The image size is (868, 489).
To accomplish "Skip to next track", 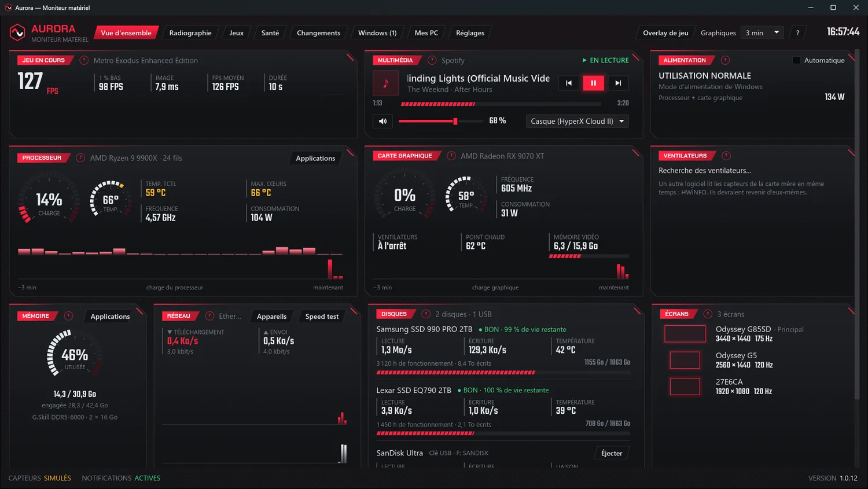I will pyautogui.click(x=618, y=83).
